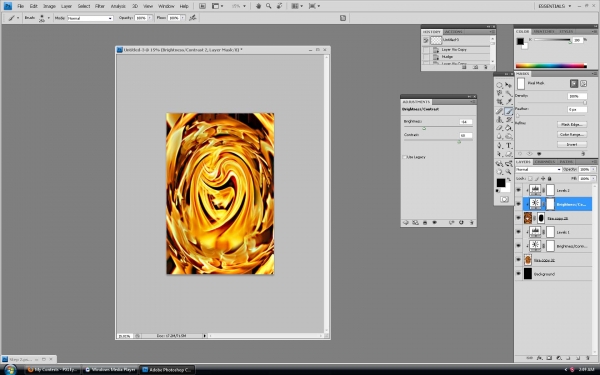Select the Healing Brush tool
Image resolution: width=600 pixels, height=375 pixels.
[x=499, y=111]
